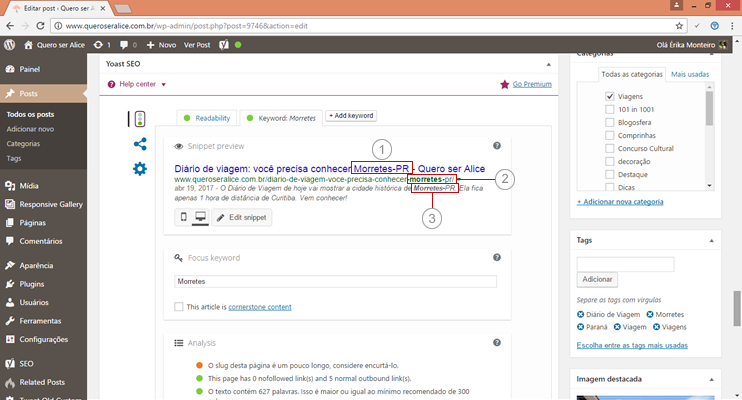Click Escolha entre as tags mais usadas
742x400 pixels.
[632, 345]
